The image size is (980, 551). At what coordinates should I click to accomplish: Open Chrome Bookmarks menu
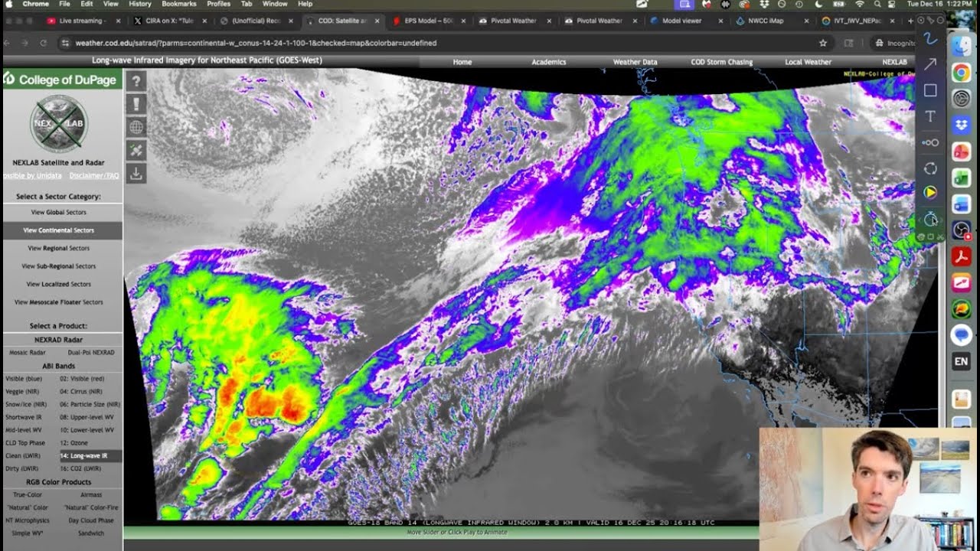pos(179,4)
